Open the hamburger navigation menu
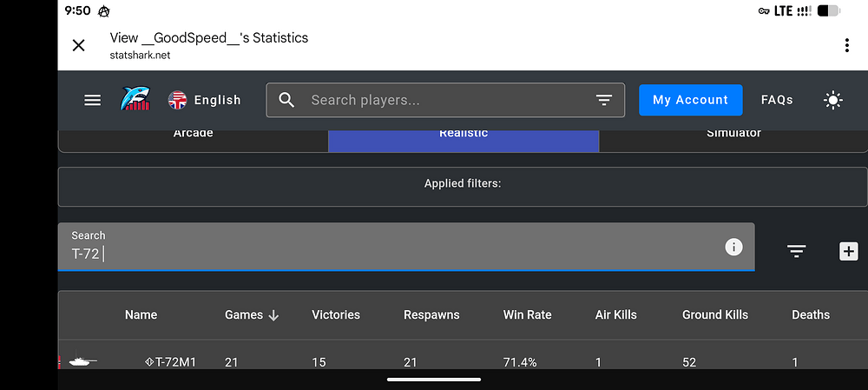 click(x=93, y=100)
